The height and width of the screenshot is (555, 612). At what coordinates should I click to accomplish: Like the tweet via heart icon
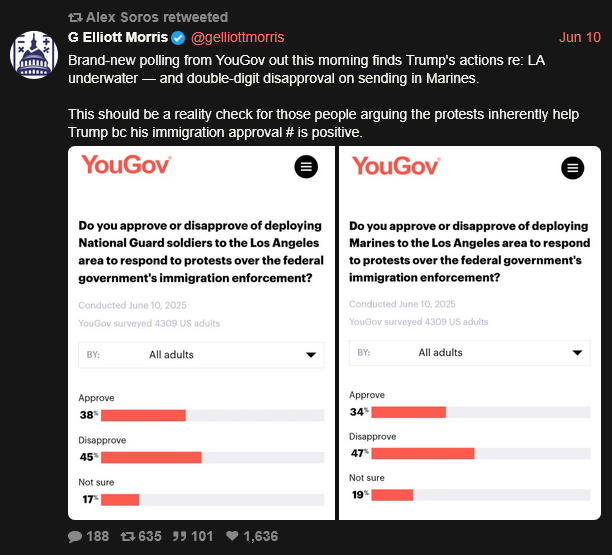(232, 536)
